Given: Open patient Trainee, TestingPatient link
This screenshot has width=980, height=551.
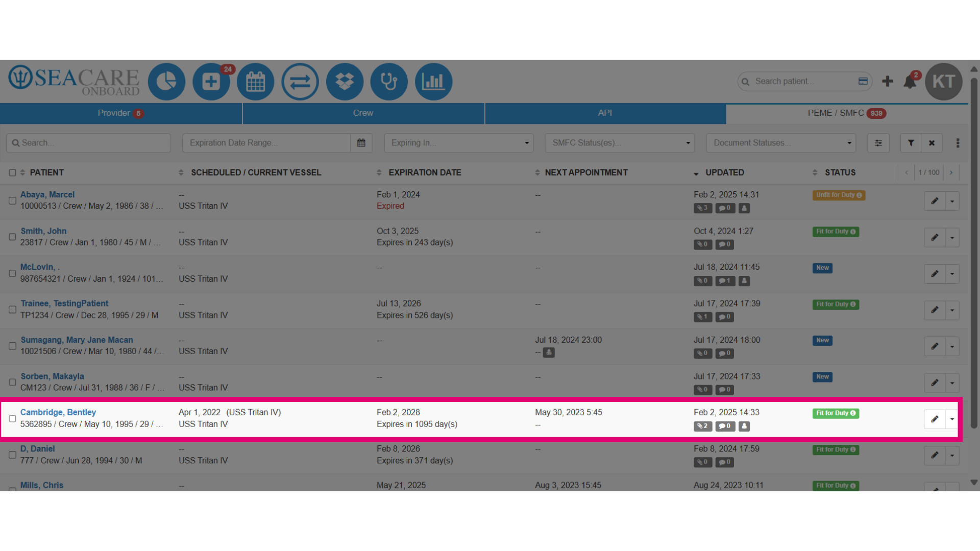Looking at the screenshot, I should [64, 303].
